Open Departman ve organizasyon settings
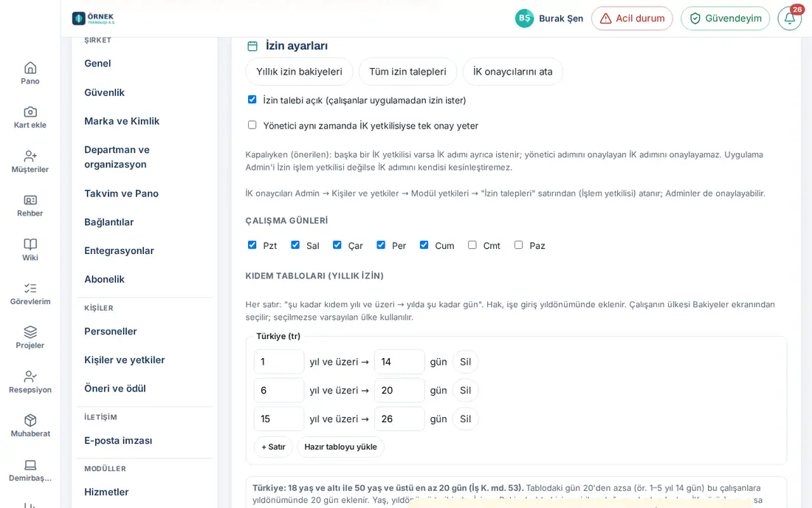The width and height of the screenshot is (812, 508). coord(117,157)
